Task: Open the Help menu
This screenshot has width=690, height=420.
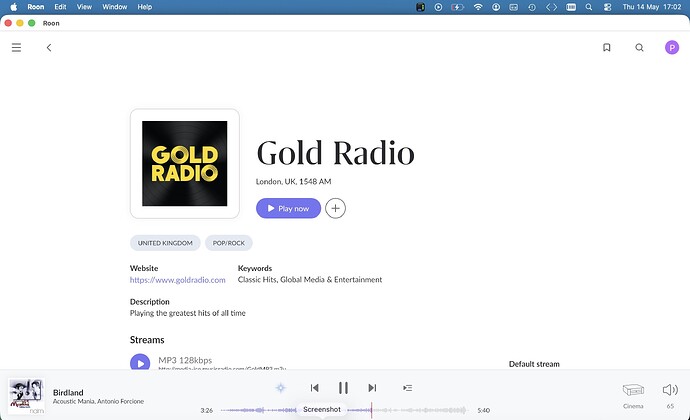Action: (x=144, y=7)
